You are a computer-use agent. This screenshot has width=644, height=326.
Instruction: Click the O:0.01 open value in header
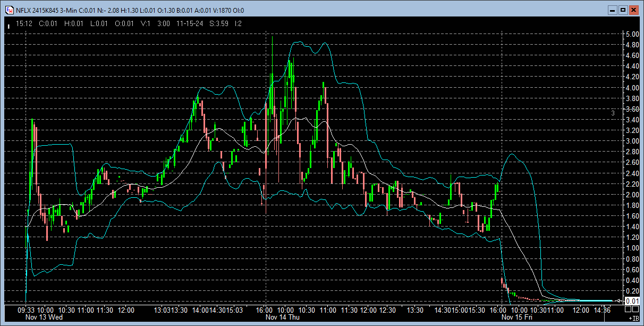pyautogui.click(x=124, y=23)
